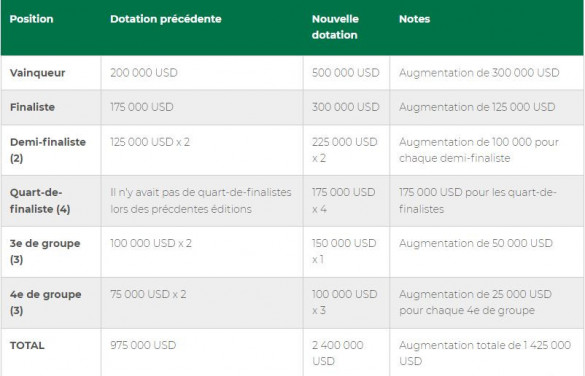Select the Nouvelle dotation header cell
Screen dimensions: 585x376
pos(335,27)
